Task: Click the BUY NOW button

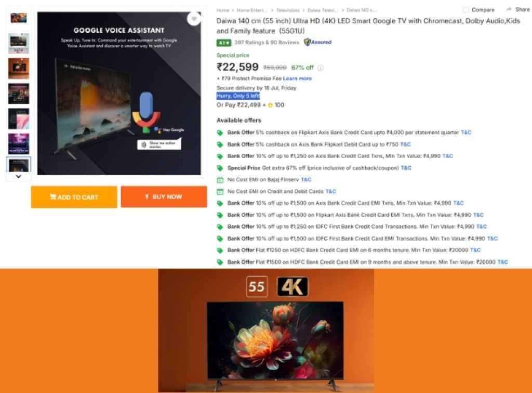Action: pyautogui.click(x=164, y=197)
